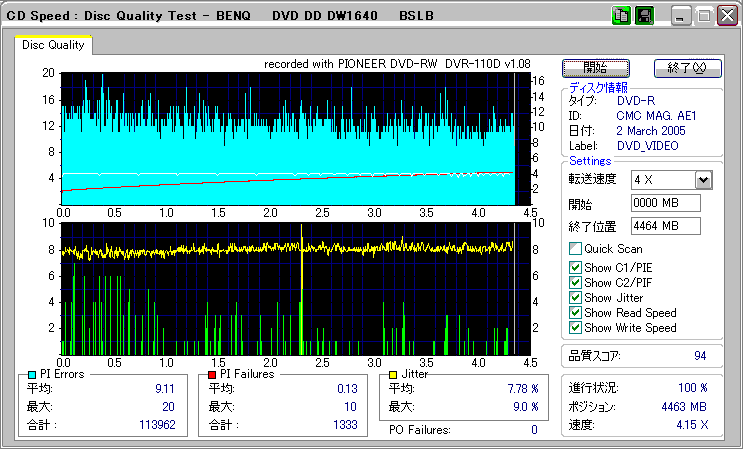Image resolution: width=743 pixels, height=449 pixels.
Task: Click the floppy disk save icon
Action: point(644,16)
